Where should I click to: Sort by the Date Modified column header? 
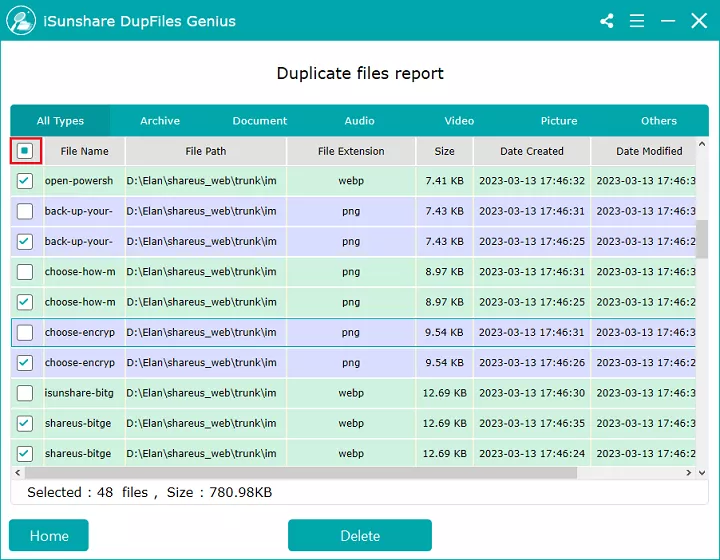coord(644,151)
